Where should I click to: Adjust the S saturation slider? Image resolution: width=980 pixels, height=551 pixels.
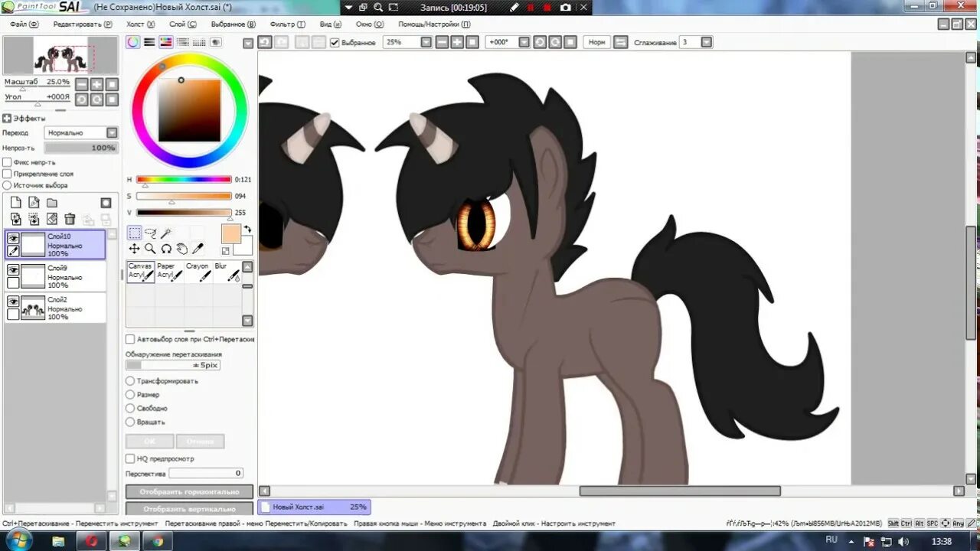pyautogui.click(x=184, y=196)
